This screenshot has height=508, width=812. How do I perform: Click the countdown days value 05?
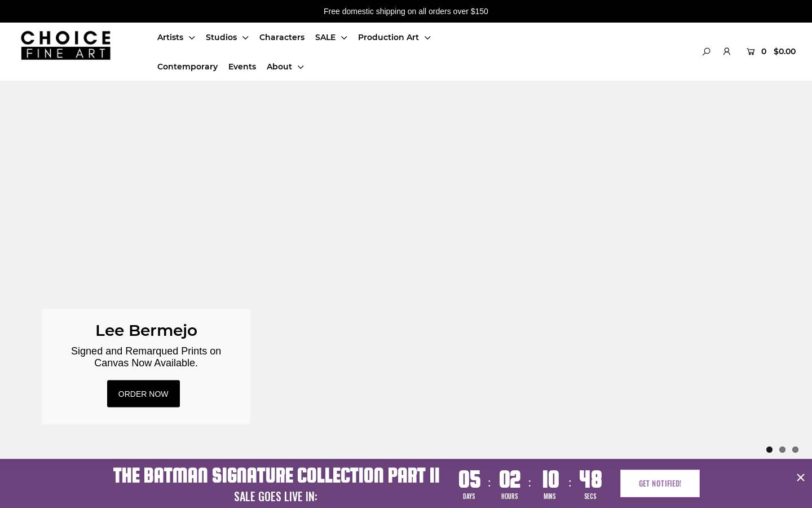click(469, 480)
